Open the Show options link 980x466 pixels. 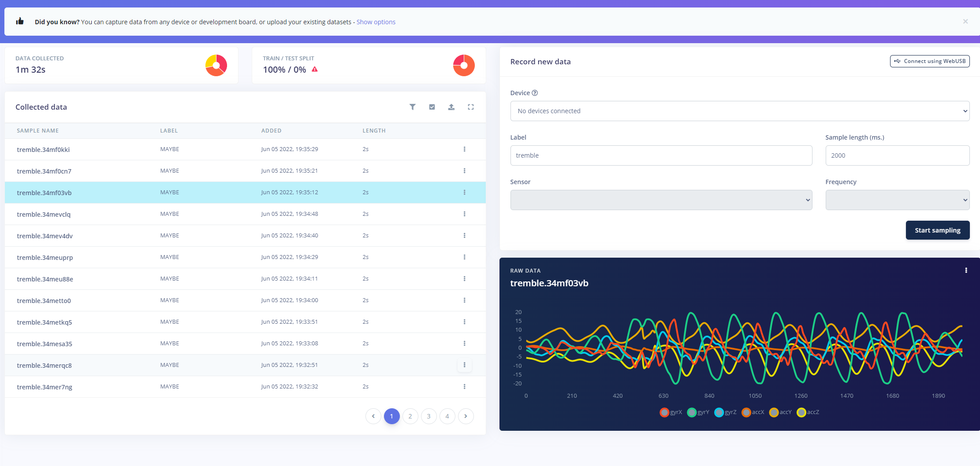click(x=376, y=22)
